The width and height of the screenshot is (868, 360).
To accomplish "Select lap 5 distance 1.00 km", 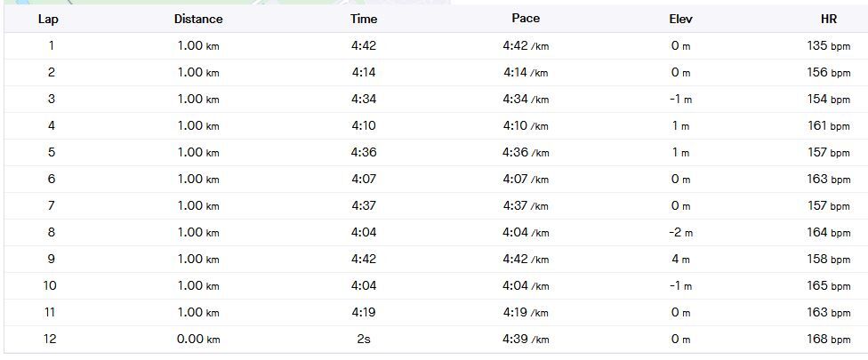I will pyautogui.click(x=198, y=152).
